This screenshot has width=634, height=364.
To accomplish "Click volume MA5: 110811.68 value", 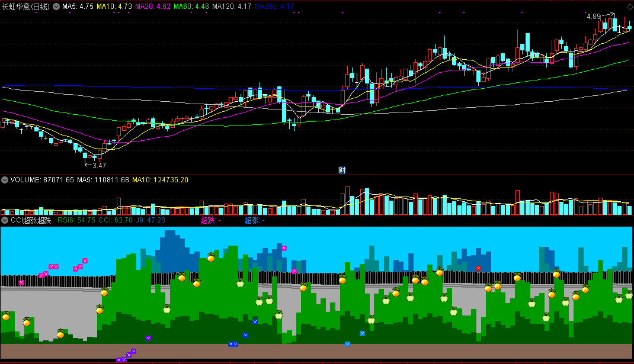I will 103,180.
